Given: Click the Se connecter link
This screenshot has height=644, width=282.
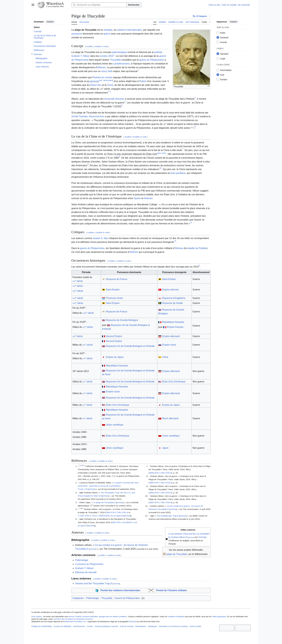Looking at the screenshot, I should click(x=244, y=5).
